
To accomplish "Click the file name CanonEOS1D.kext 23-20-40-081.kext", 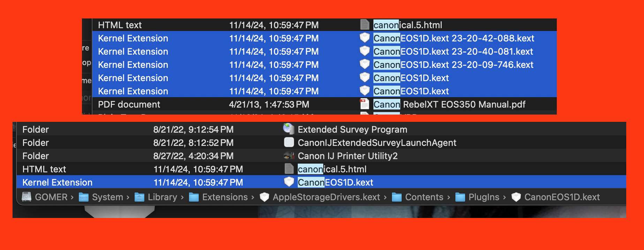I will coord(453,52).
